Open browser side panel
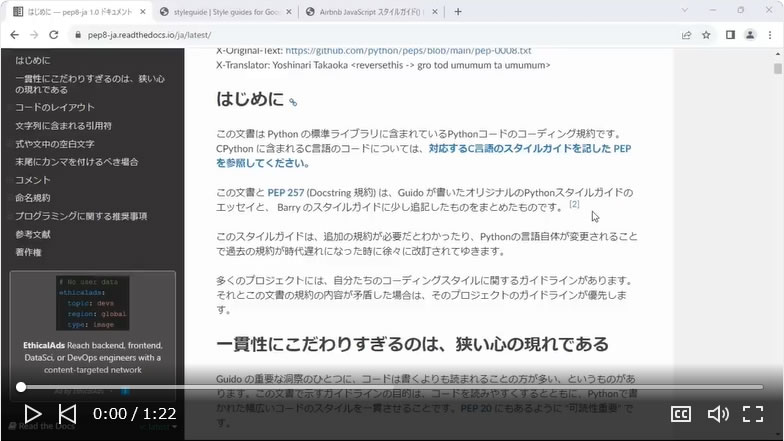784x441 pixels. pos(730,35)
